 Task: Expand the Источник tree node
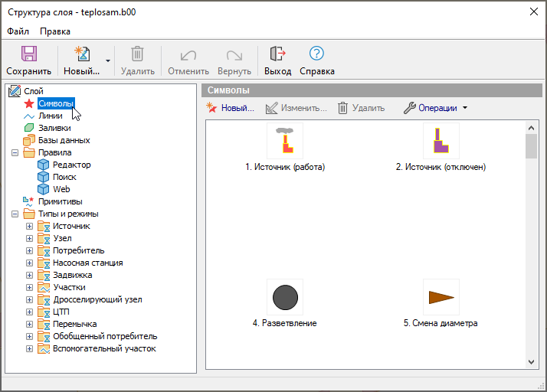pyautogui.click(x=30, y=226)
